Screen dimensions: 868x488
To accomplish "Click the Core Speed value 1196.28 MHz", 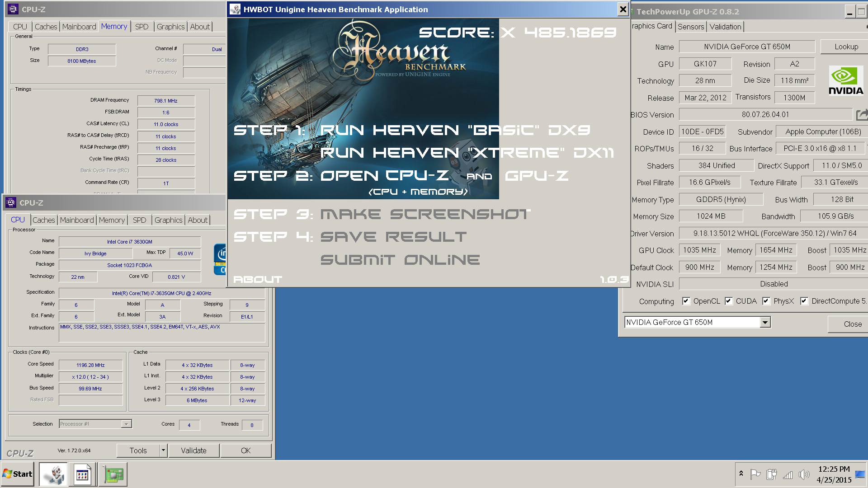I will [x=90, y=365].
